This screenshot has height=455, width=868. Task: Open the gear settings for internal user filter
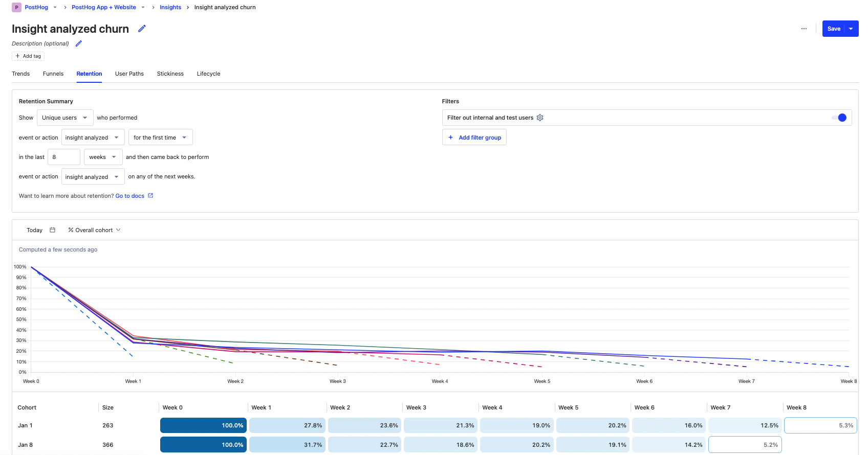tap(540, 118)
